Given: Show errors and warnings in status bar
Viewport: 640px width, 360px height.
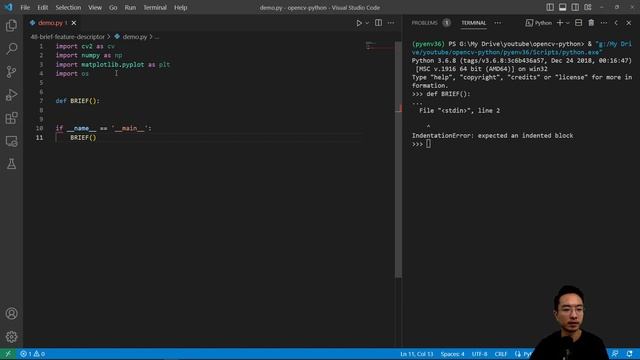Looking at the screenshot, I should (x=33, y=354).
